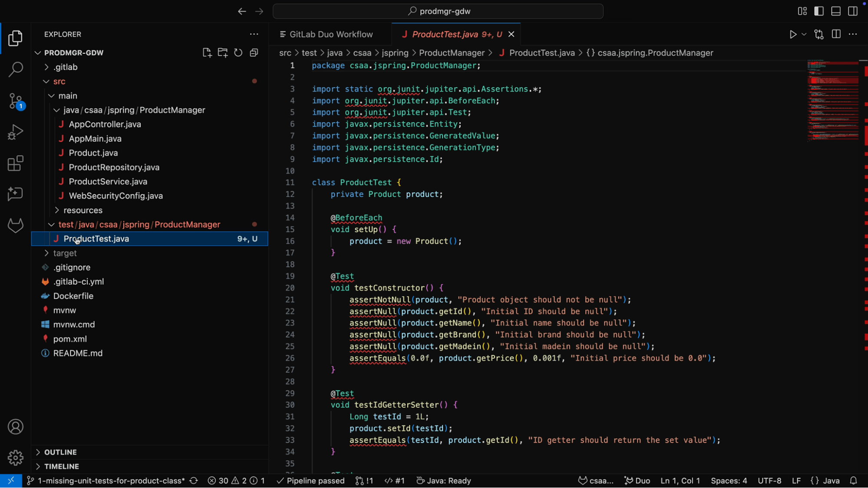Viewport: 868px width, 488px height.
Task: Open the Accounts icon
Action: pyautogui.click(x=15, y=427)
